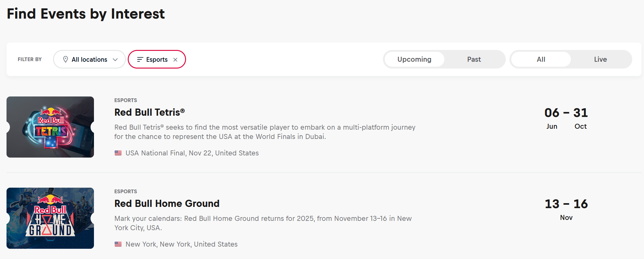The height and width of the screenshot is (259, 644).
Task: Click the 13 – 16 Nov date
Action: [566, 209]
